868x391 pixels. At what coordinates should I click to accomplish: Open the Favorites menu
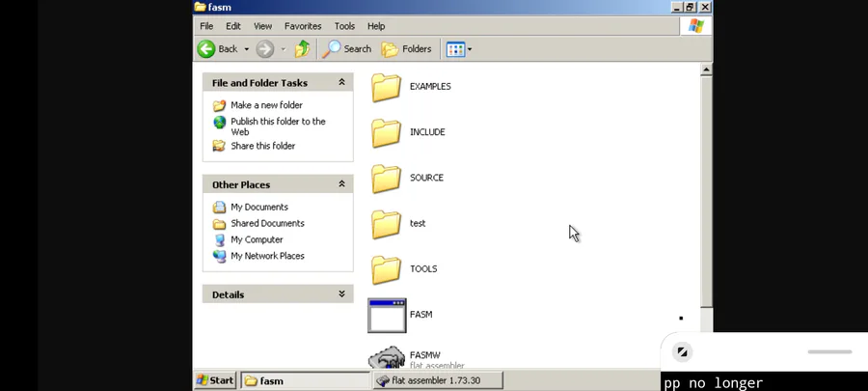[303, 26]
